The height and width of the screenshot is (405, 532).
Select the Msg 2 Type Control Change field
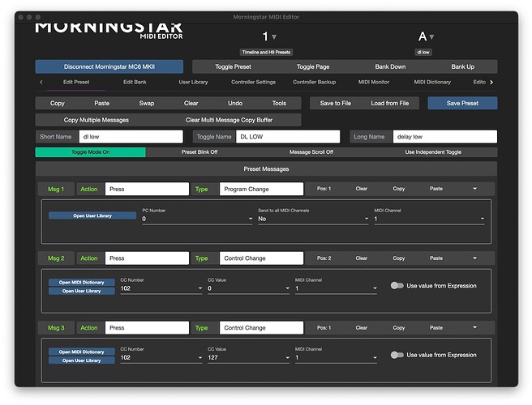[262, 258]
